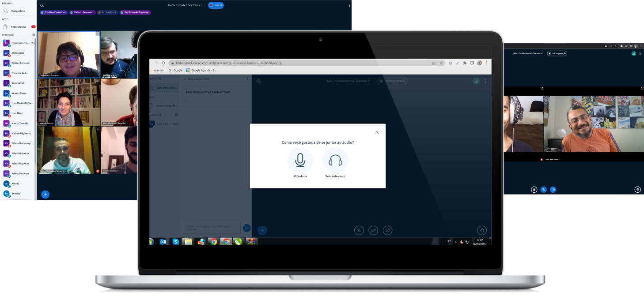Toggle the raise hand button, laptop window

482,230
